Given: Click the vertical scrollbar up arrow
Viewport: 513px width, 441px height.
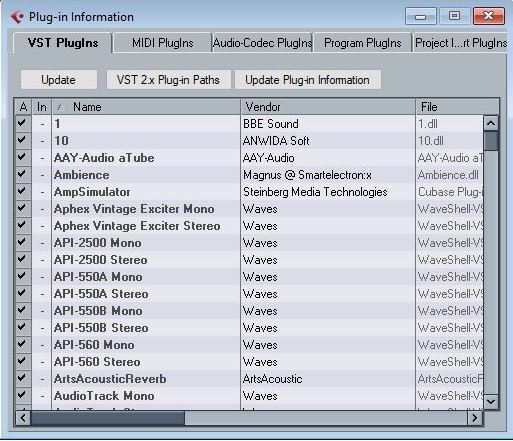Looking at the screenshot, I should [491, 123].
